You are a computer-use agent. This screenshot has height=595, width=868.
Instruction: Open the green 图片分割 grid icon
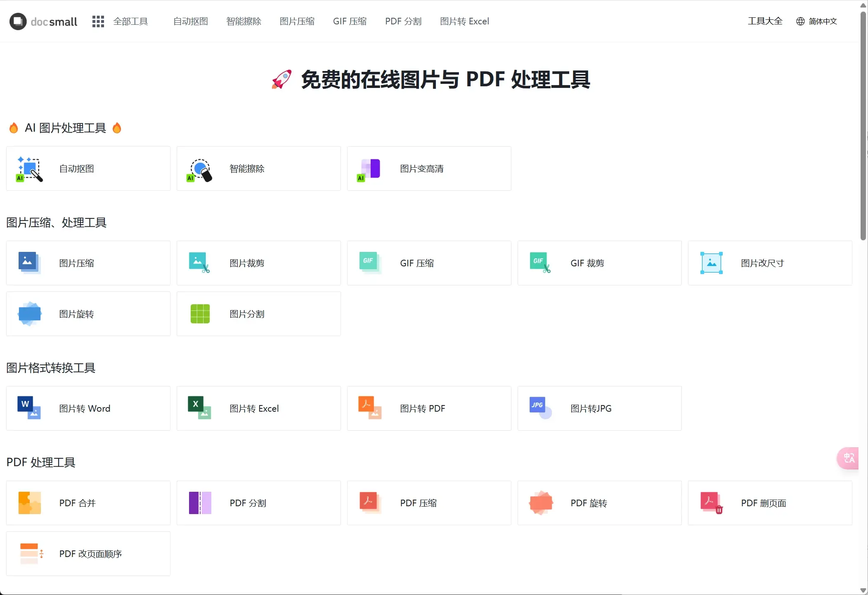(x=200, y=314)
